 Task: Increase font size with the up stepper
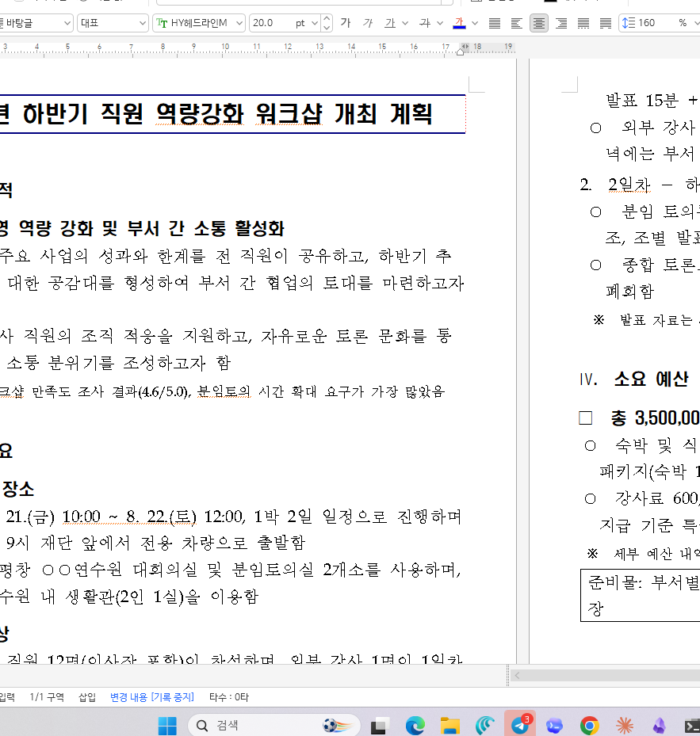327,18
